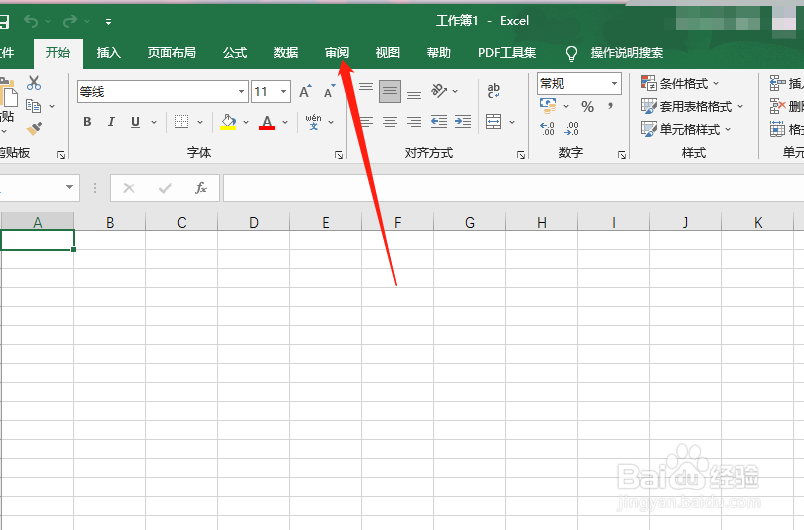Switch to 数据 ribbon tab

click(x=286, y=52)
